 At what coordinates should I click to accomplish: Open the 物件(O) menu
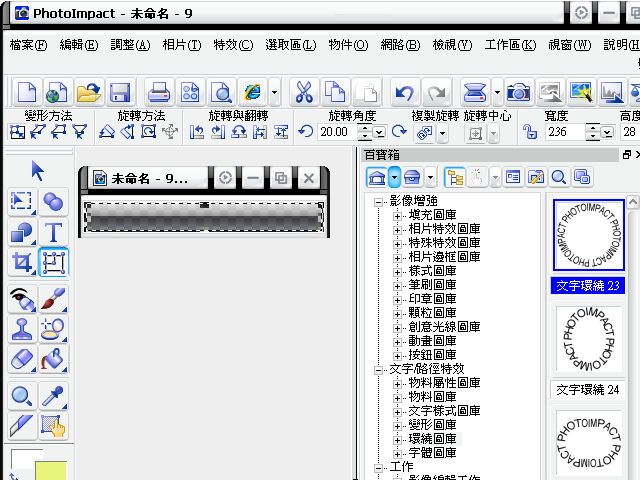tap(348, 44)
